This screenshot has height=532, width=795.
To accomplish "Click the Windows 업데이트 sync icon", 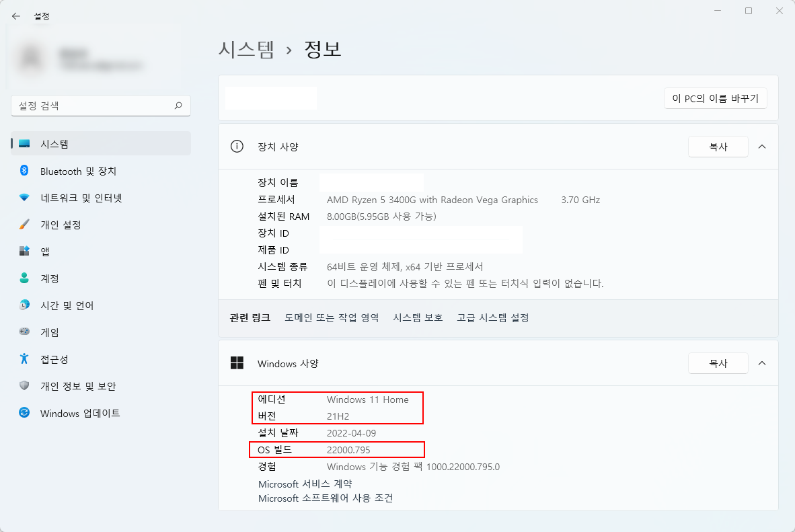I will [x=24, y=412].
